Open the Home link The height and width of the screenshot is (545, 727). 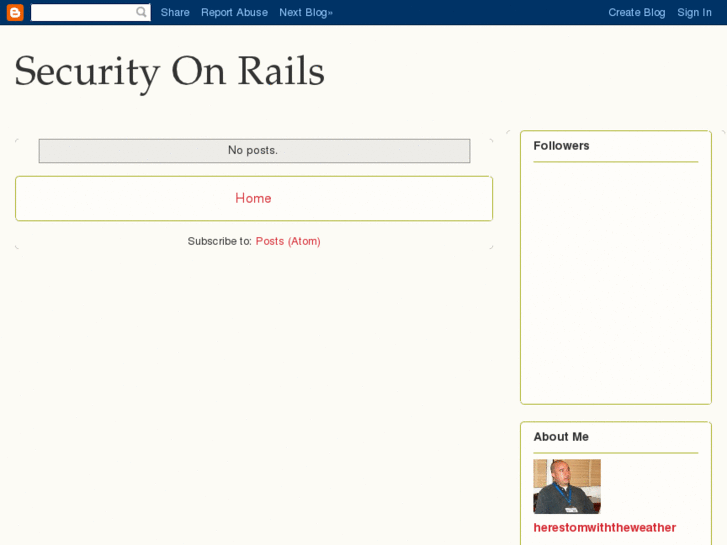pyautogui.click(x=253, y=198)
